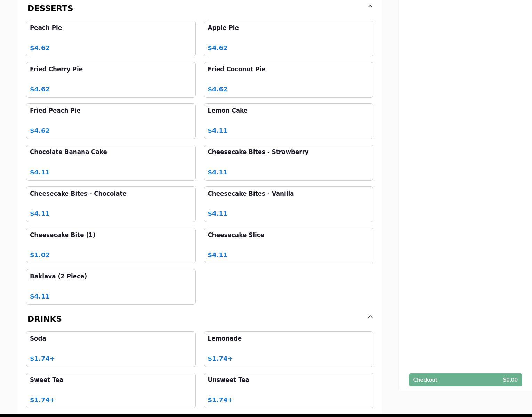This screenshot has height=417, width=532.
Task: Select the Cheesecake Slice card
Action: [289, 245]
